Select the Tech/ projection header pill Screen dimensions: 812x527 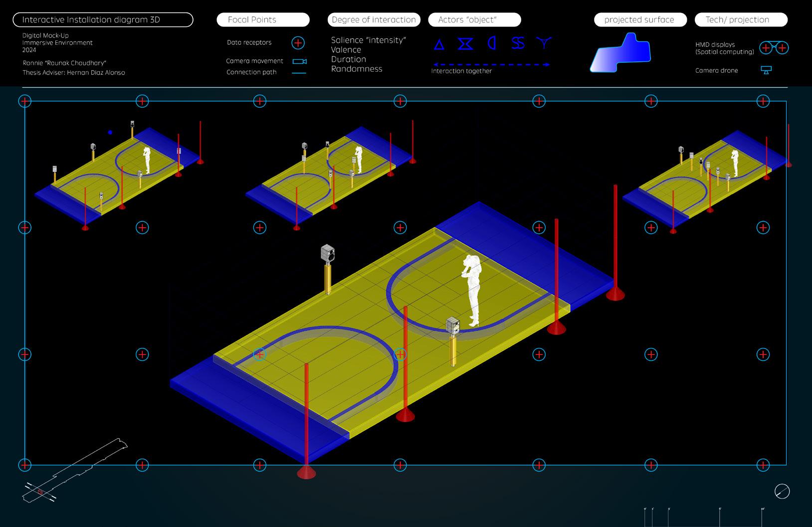[741, 20]
